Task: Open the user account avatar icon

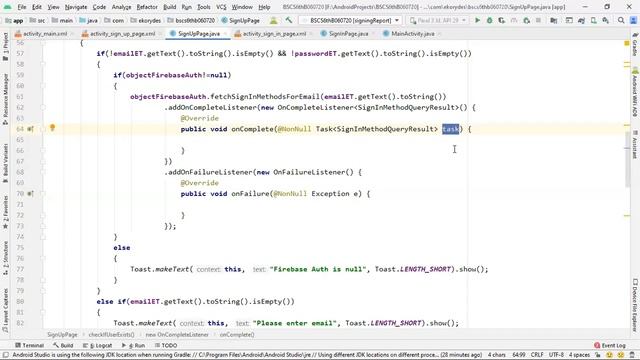Action: (x=633, y=20)
